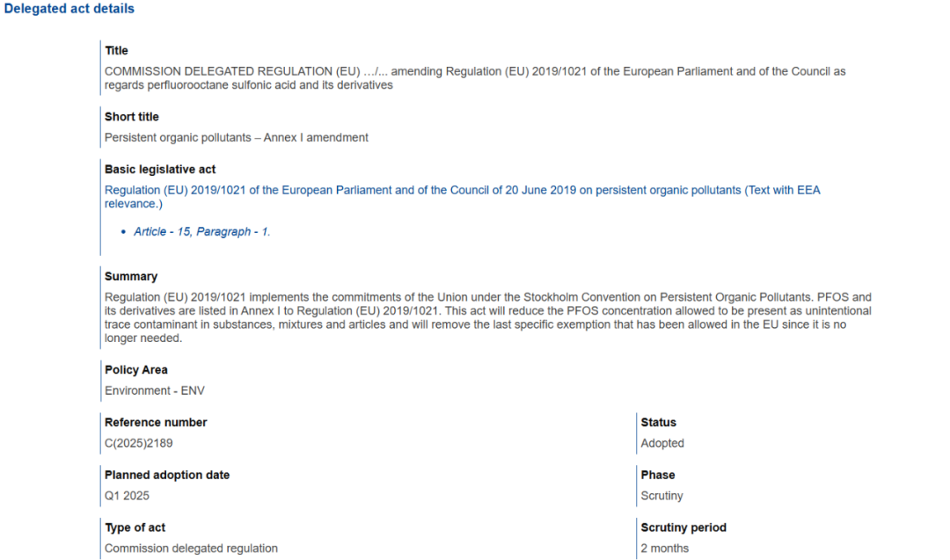Screen dimensions: 950x560
Task: Click the reference number C(2025)2189
Action: pos(139,443)
